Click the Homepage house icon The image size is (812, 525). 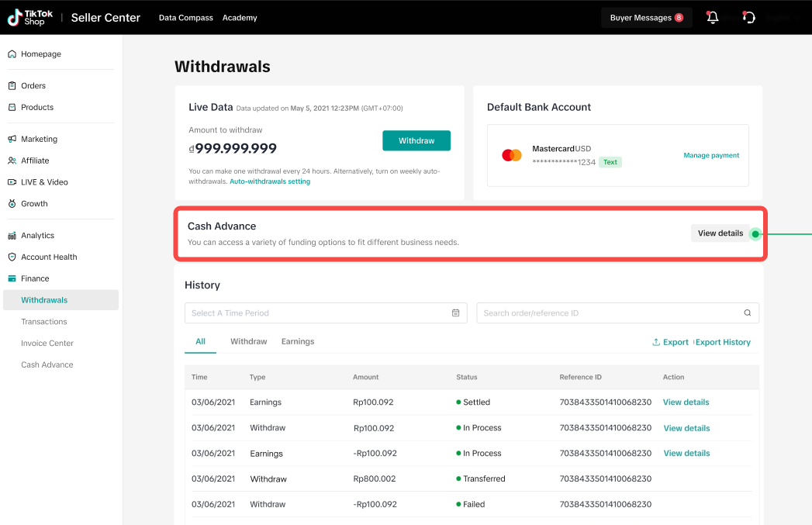[12, 54]
